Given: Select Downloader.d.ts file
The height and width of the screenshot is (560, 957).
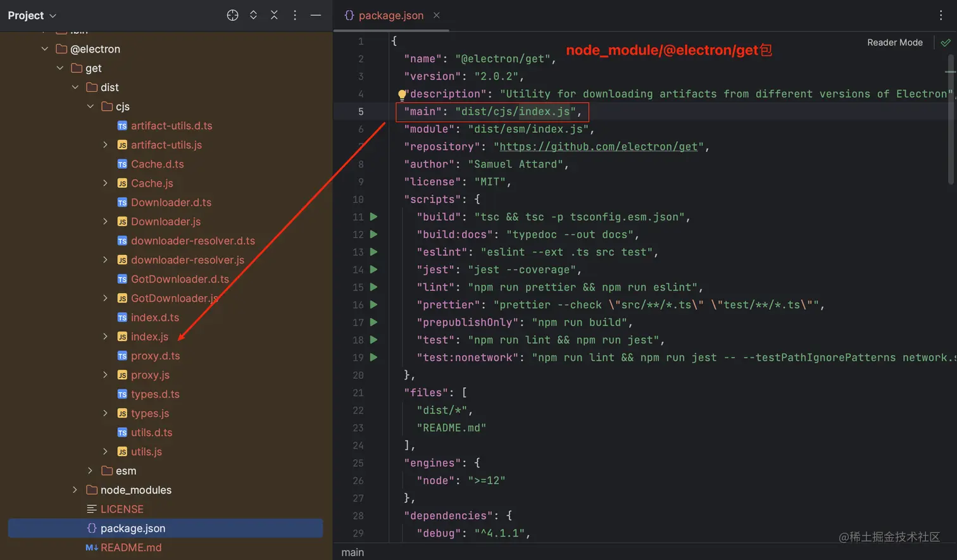Looking at the screenshot, I should coord(171,202).
